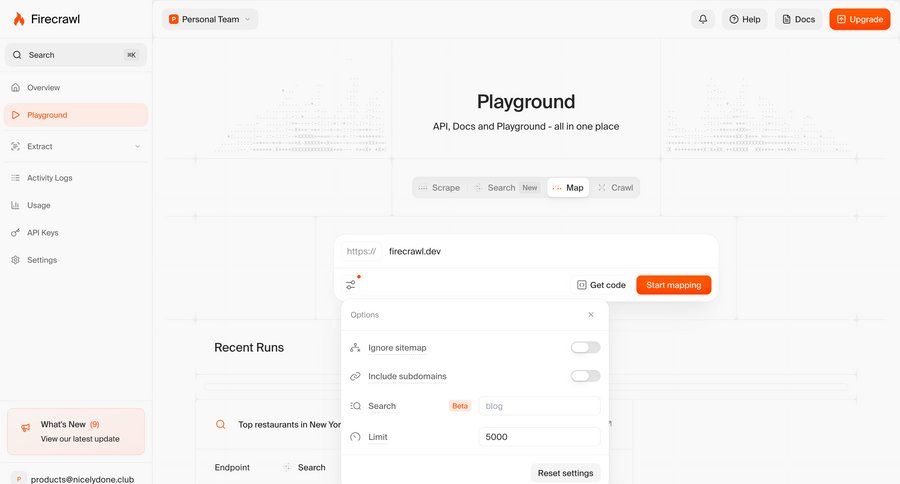Image resolution: width=900 pixels, height=484 pixels.
Task: Click the URL field containing firecrawl.dev
Action: tap(548, 251)
